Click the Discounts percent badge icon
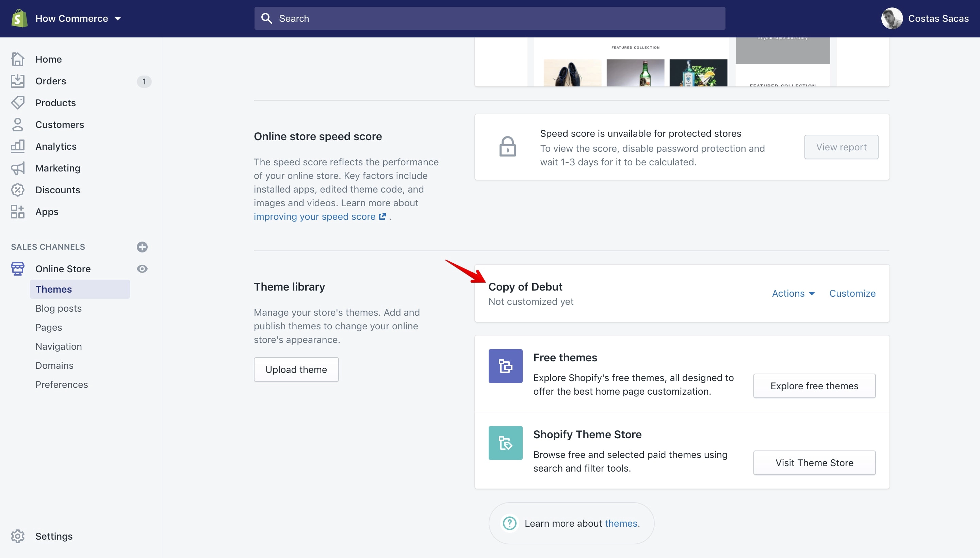 tap(18, 190)
